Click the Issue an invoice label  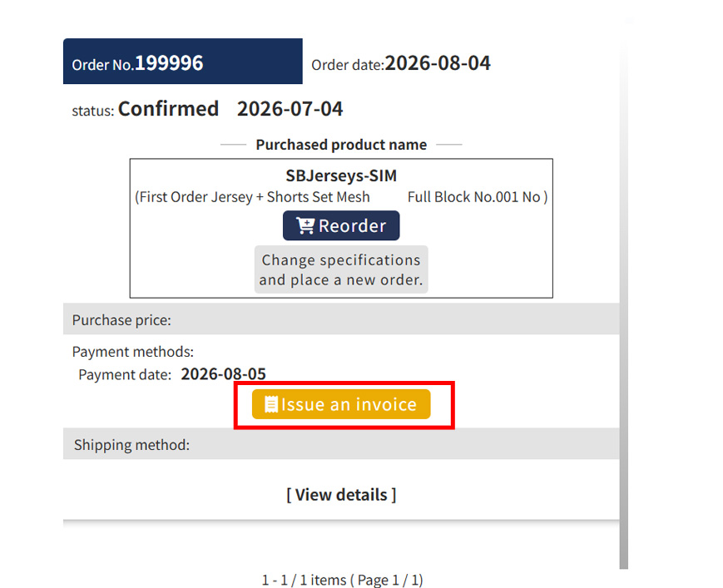[x=349, y=404]
